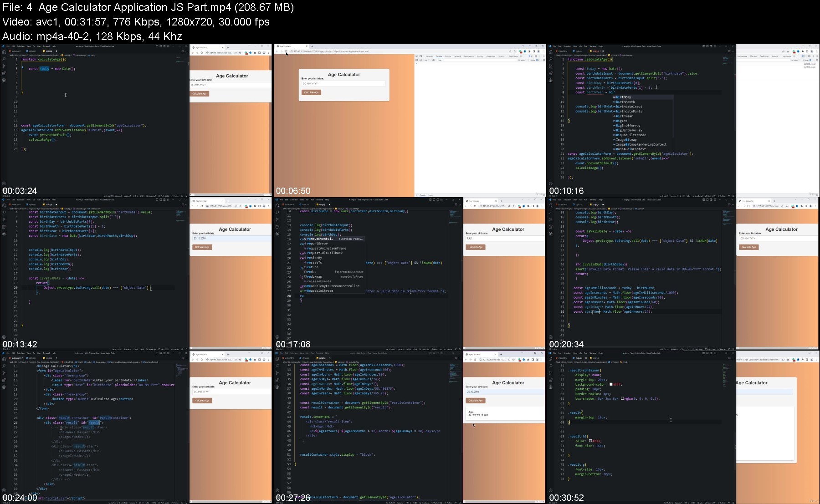Click 'Age Calculator' heading in the 00:06:50 frame
This screenshot has width=820, height=504.
[x=344, y=75]
